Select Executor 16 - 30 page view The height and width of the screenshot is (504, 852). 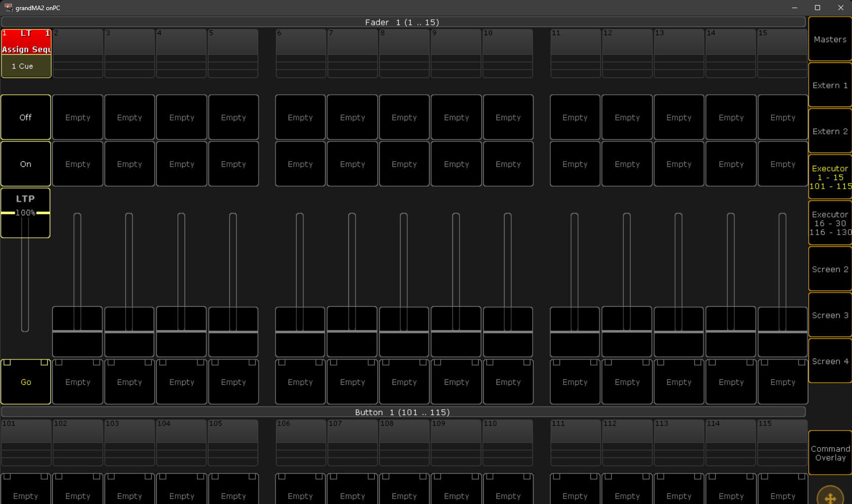click(830, 223)
